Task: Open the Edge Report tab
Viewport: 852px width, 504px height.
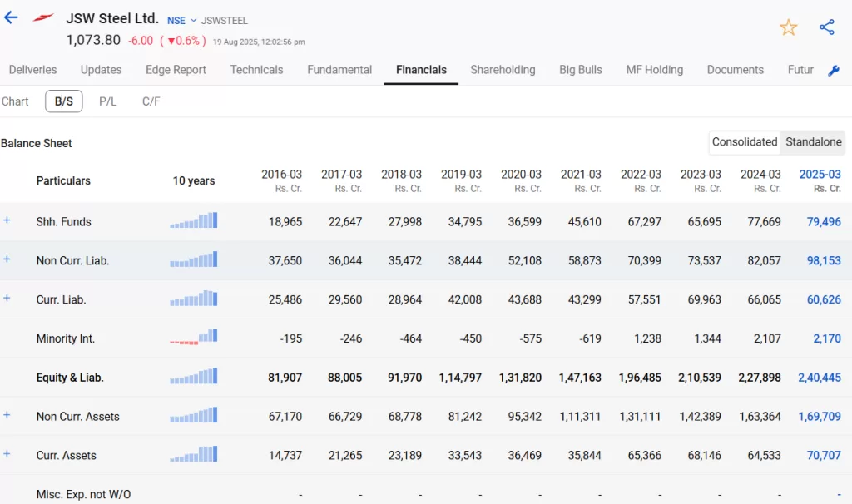Action: click(x=176, y=70)
